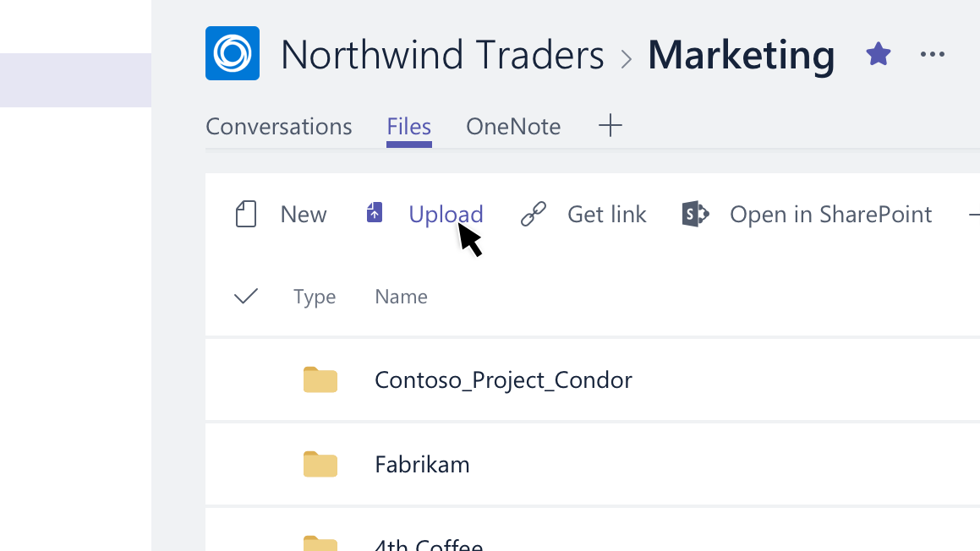Click the Fabrikam folder icon
The width and height of the screenshot is (980, 551).
pos(320,464)
